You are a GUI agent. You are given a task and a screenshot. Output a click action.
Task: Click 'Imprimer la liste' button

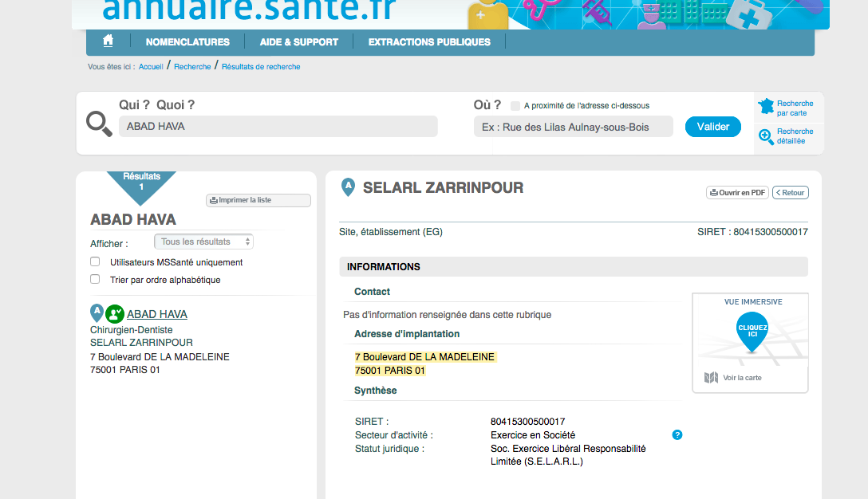tap(258, 200)
